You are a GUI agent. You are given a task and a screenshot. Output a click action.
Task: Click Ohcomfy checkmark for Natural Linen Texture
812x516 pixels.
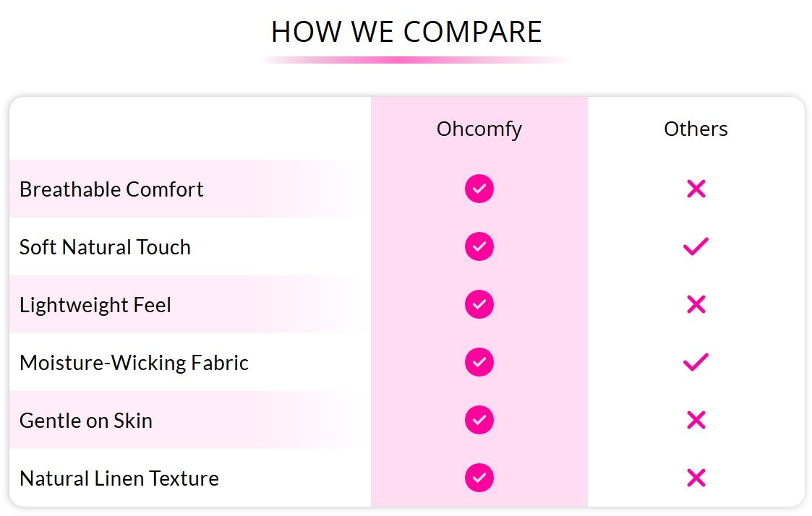click(x=479, y=478)
